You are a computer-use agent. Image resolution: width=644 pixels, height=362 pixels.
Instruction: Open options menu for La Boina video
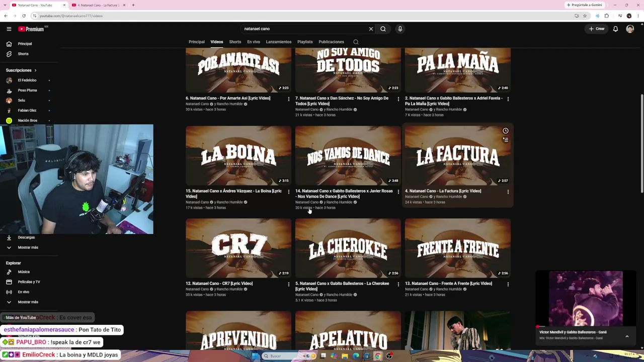click(289, 192)
